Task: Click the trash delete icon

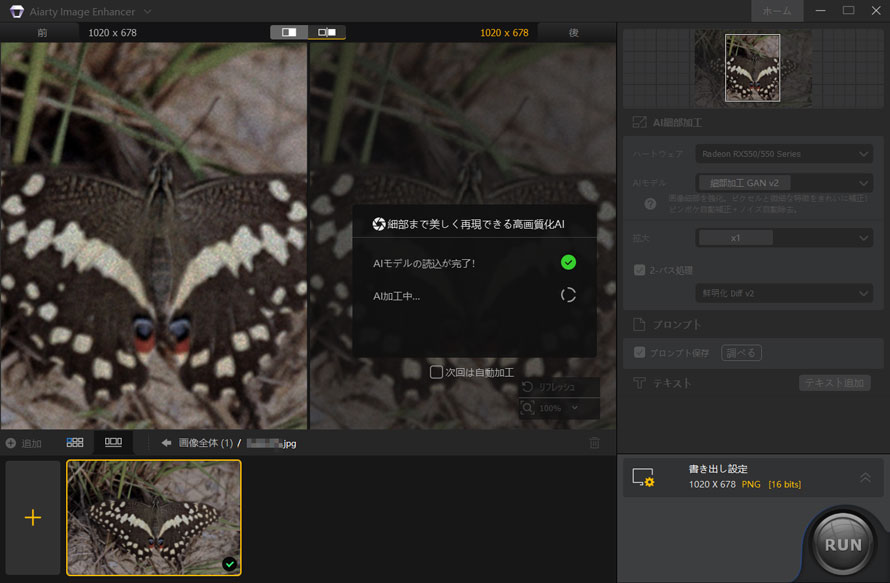Action: pos(595,443)
